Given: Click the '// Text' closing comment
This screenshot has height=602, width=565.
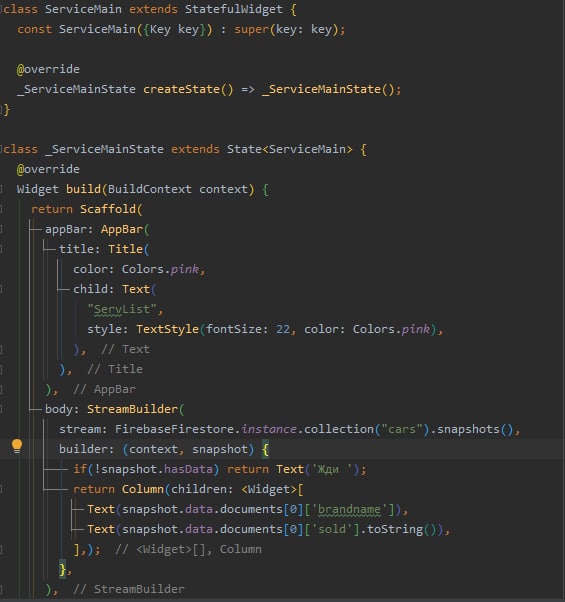Looking at the screenshot, I should [x=125, y=349].
